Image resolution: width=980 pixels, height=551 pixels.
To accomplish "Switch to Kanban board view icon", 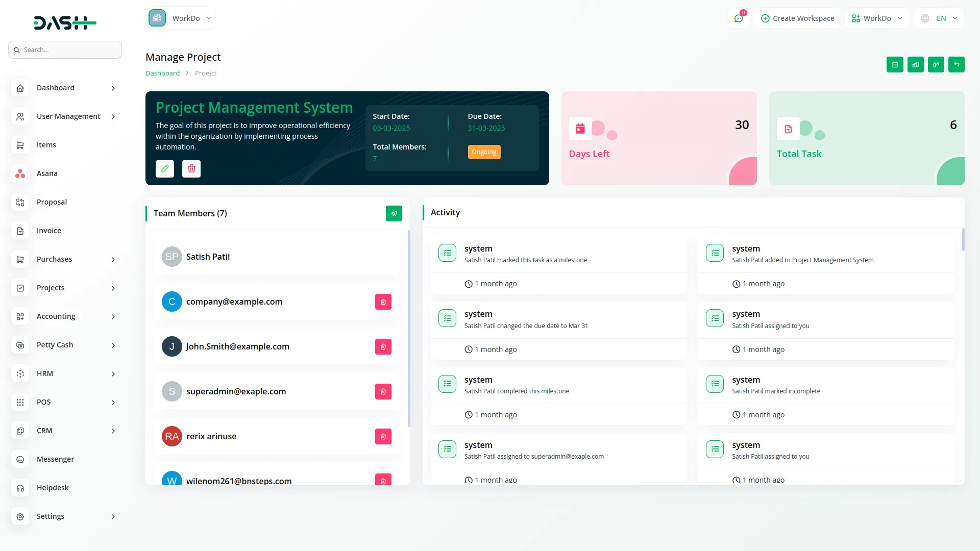I will 936,64.
